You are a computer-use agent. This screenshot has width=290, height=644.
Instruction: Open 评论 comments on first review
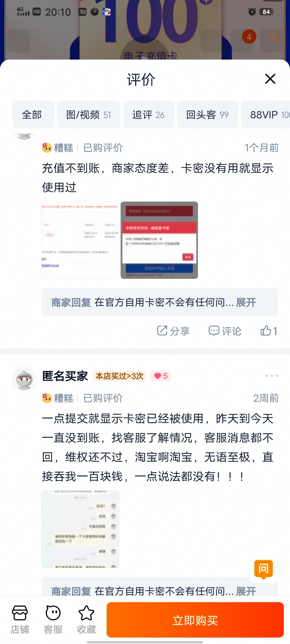tap(225, 331)
